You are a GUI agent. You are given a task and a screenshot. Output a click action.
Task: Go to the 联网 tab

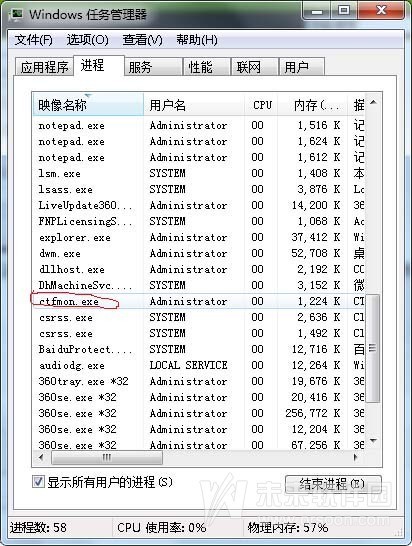pyautogui.click(x=255, y=67)
